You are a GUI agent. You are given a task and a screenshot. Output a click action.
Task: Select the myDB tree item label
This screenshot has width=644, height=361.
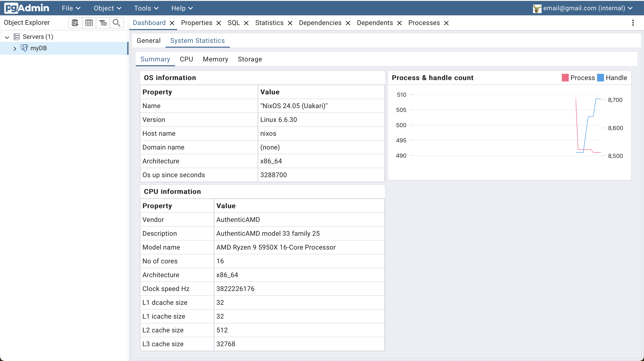(x=39, y=48)
